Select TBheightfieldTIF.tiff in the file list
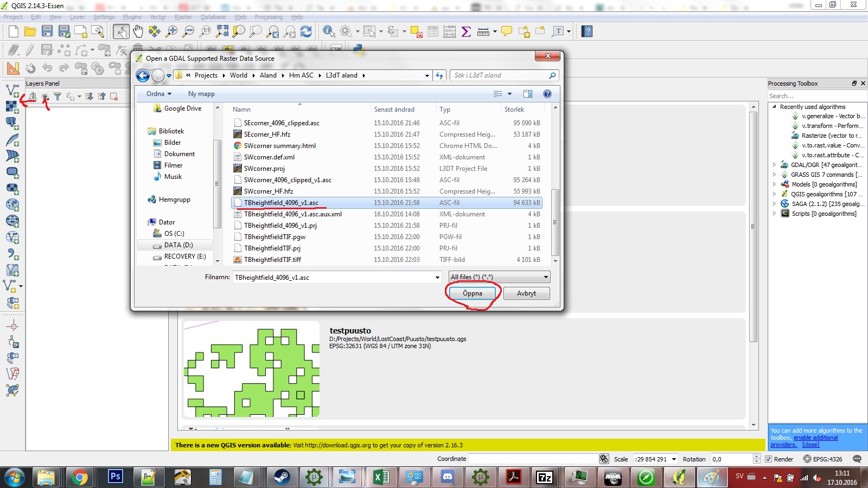The image size is (868, 488). (x=272, y=259)
